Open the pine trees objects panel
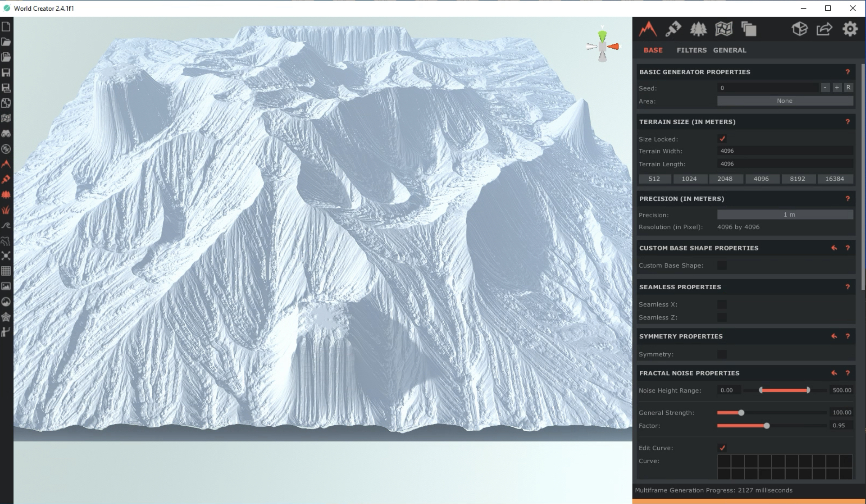 (x=698, y=29)
